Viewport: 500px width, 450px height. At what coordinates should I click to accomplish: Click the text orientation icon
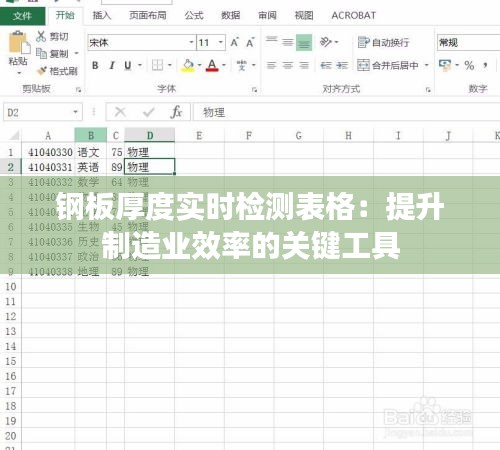click(x=326, y=42)
